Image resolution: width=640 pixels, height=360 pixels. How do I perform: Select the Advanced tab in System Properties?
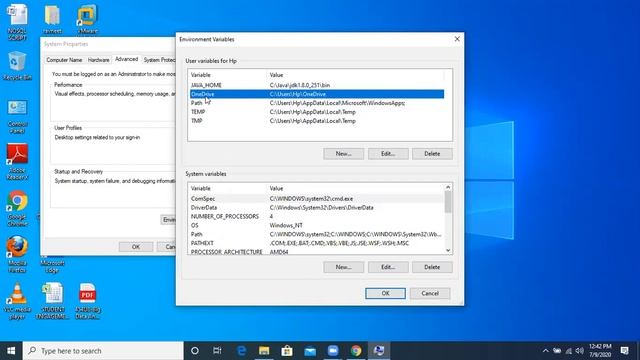point(127,59)
